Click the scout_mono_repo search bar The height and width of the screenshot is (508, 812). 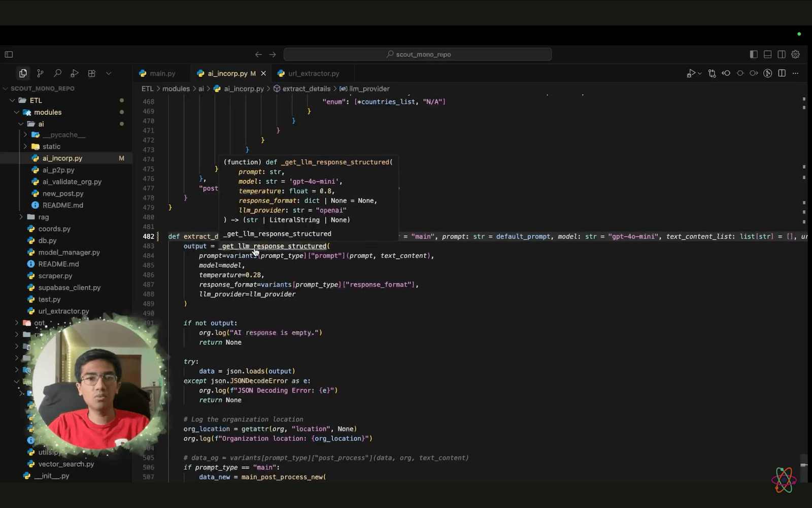point(417,54)
